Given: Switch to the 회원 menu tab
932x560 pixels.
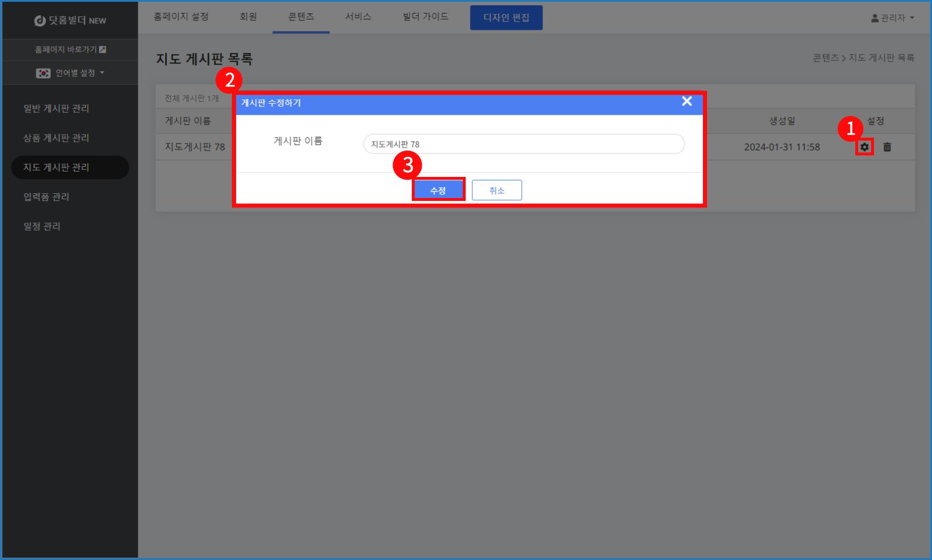Looking at the screenshot, I should pyautogui.click(x=248, y=17).
